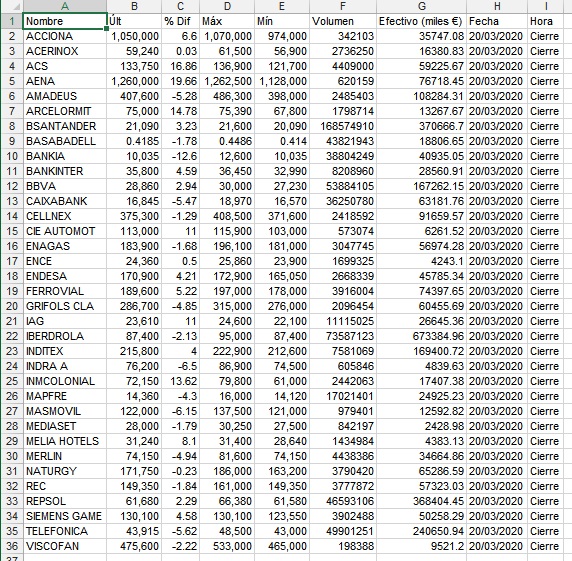Select column A header

[65, 6]
